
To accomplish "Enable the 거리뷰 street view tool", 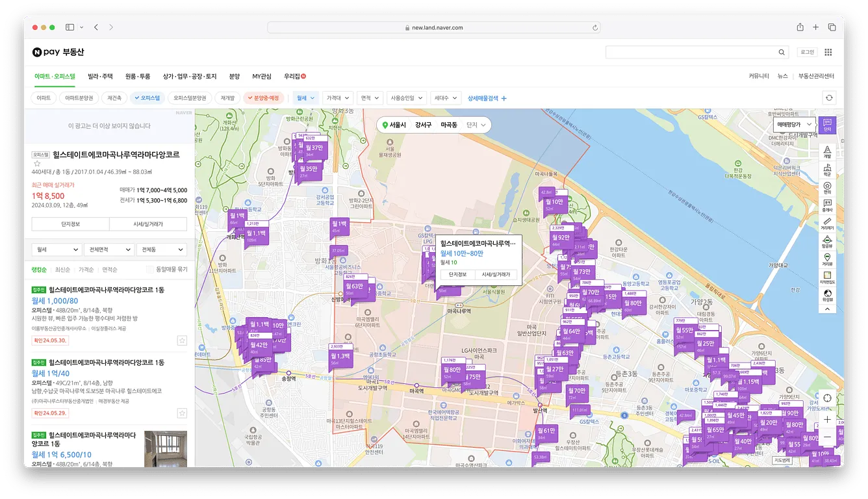I will (827, 259).
